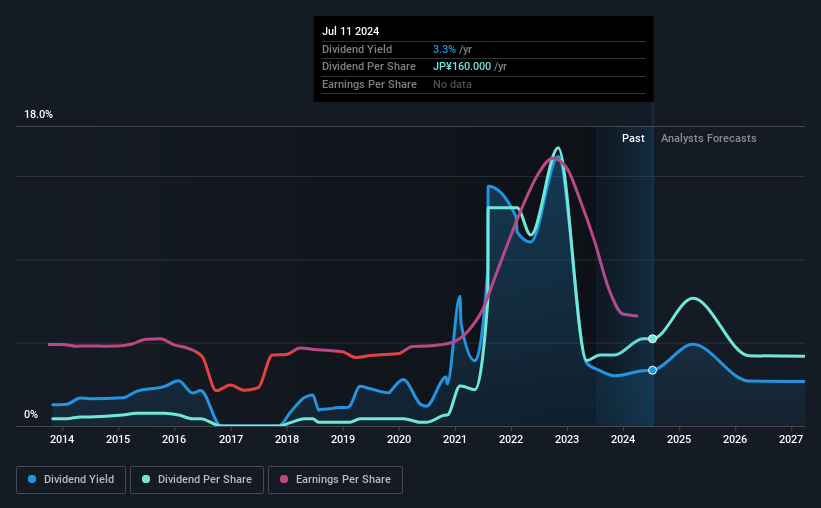Click the Analysts Forecasts label
The image size is (821, 508).
(708, 138)
